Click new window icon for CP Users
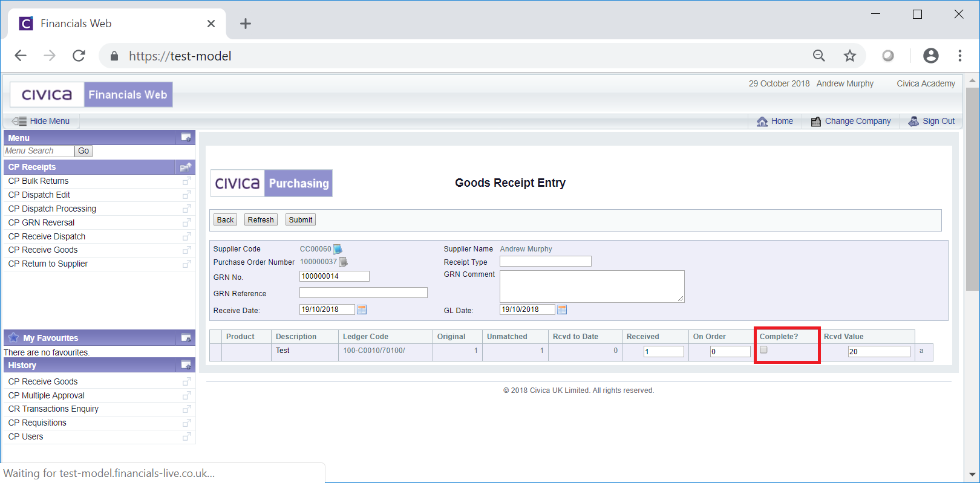 coord(187,436)
